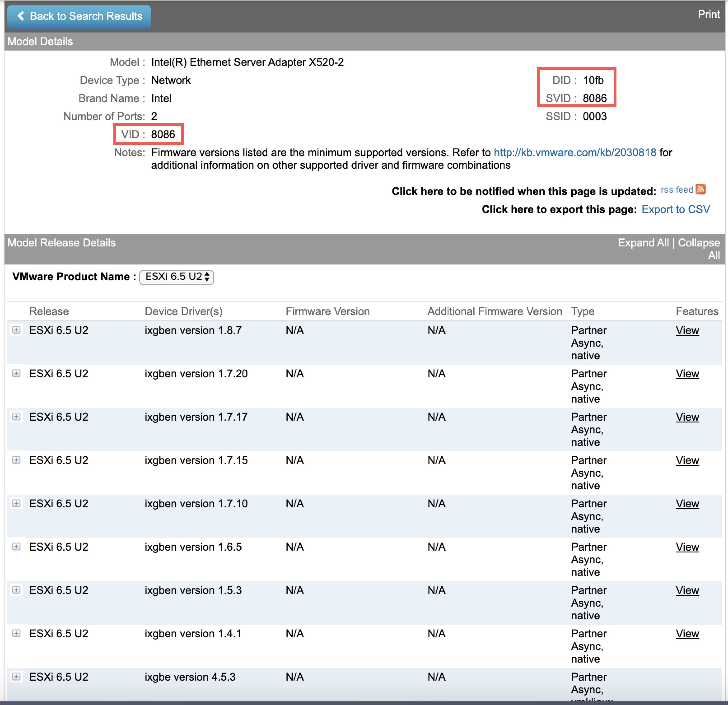Image resolution: width=728 pixels, height=705 pixels.
Task: Click the SSID value 0003
Action: [595, 117]
